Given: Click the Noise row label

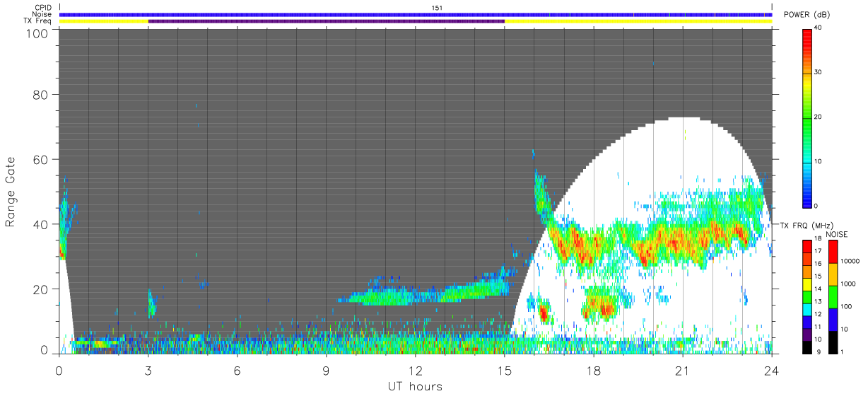Looking at the screenshot, I should pos(42,14).
